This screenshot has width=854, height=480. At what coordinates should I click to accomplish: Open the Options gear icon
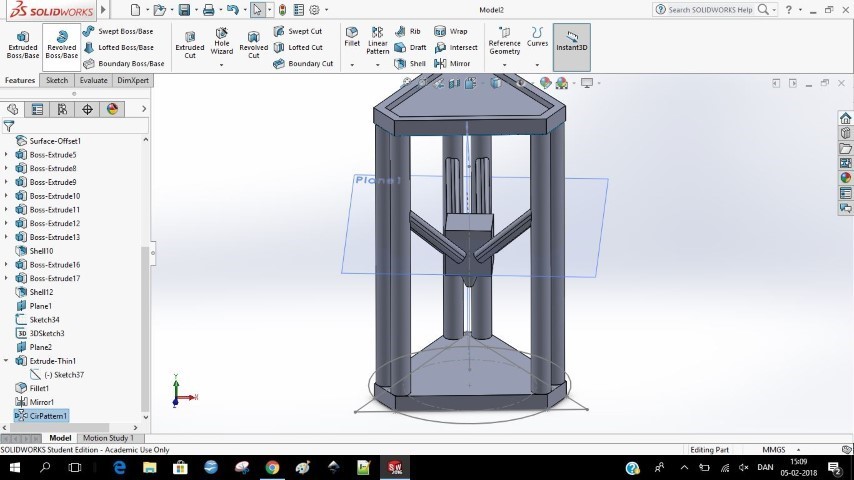coord(314,10)
